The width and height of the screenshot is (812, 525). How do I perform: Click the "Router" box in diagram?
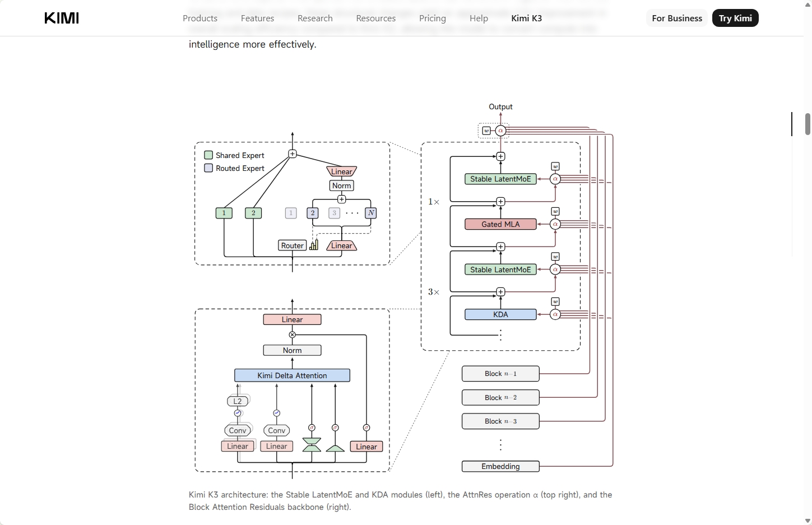pyautogui.click(x=293, y=245)
